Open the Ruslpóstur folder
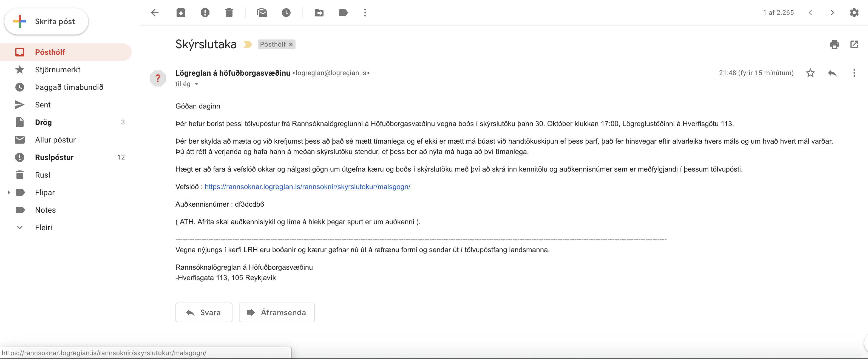Screen dimensions: 868x359 (x=54, y=157)
